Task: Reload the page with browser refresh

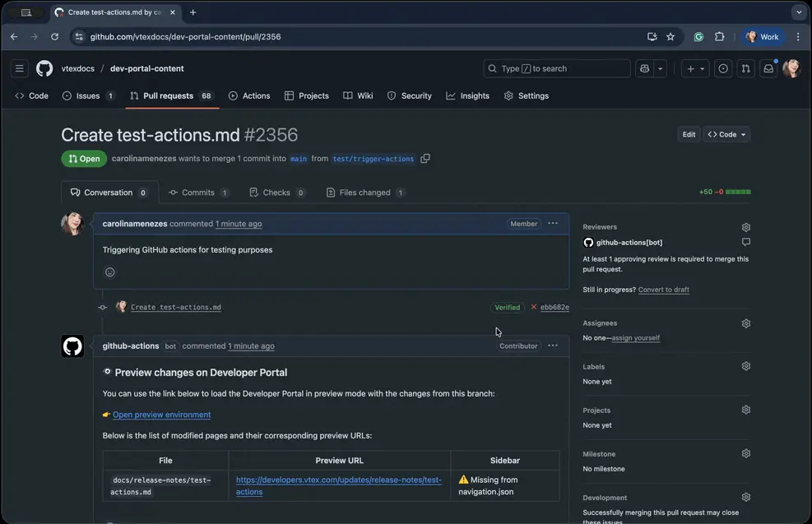Action: [x=54, y=37]
